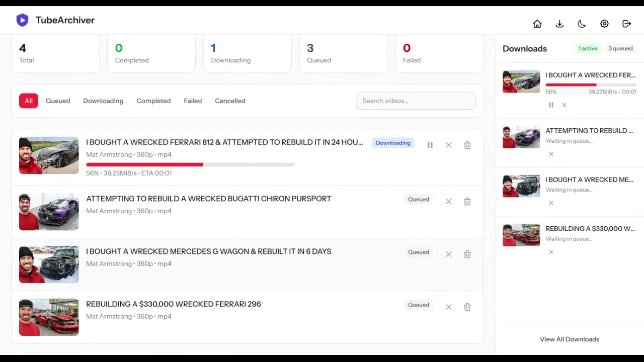Click the logout icon in the header

tap(626, 24)
